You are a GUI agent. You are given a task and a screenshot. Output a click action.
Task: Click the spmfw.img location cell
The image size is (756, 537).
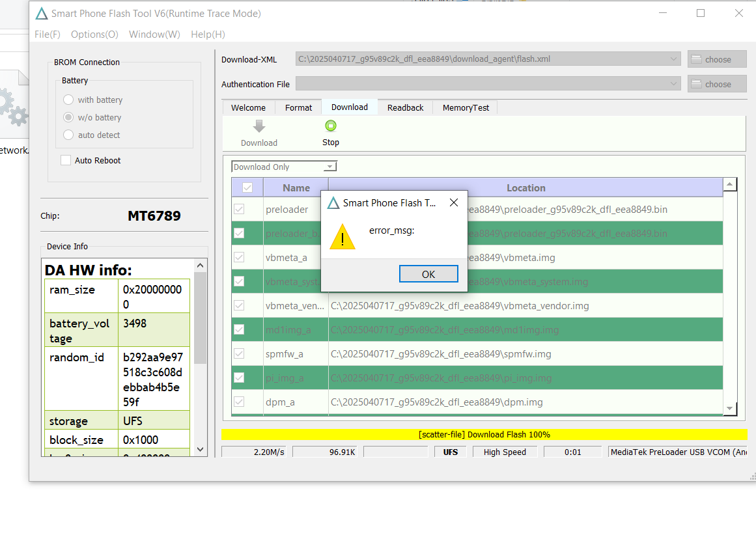[x=525, y=354]
